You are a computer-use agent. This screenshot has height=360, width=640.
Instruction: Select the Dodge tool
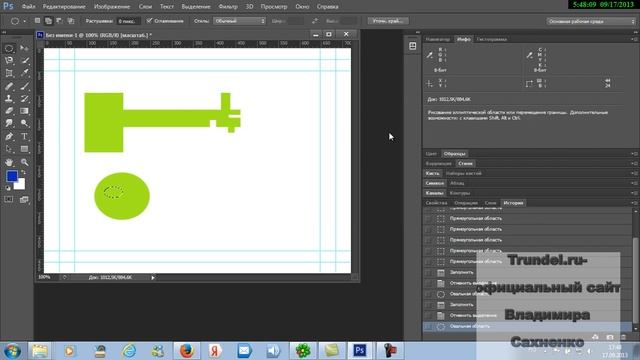click(24, 123)
